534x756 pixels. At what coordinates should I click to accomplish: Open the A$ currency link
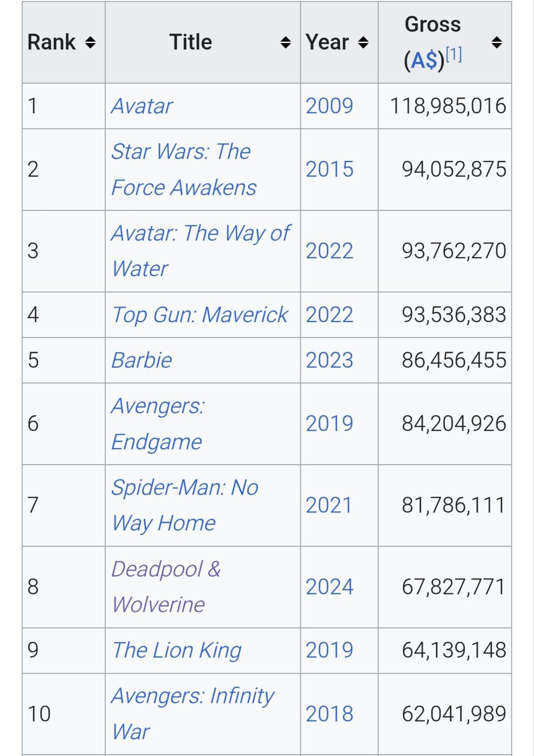(x=424, y=61)
